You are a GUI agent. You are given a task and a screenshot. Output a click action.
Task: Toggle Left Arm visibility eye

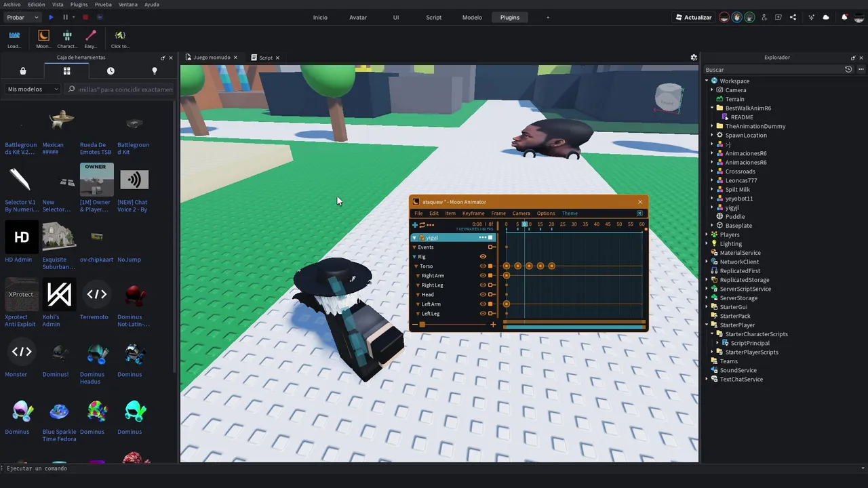[x=483, y=304]
